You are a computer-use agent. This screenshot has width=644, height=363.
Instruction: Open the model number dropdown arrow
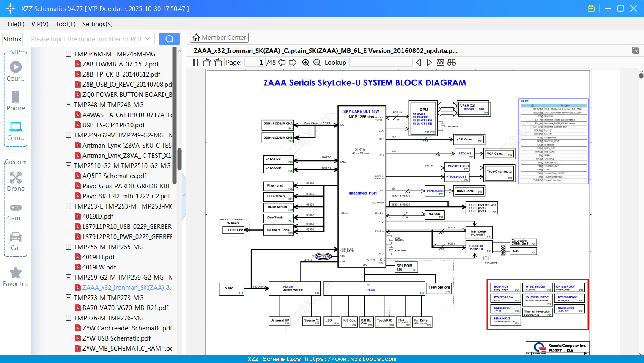point(148,39)
